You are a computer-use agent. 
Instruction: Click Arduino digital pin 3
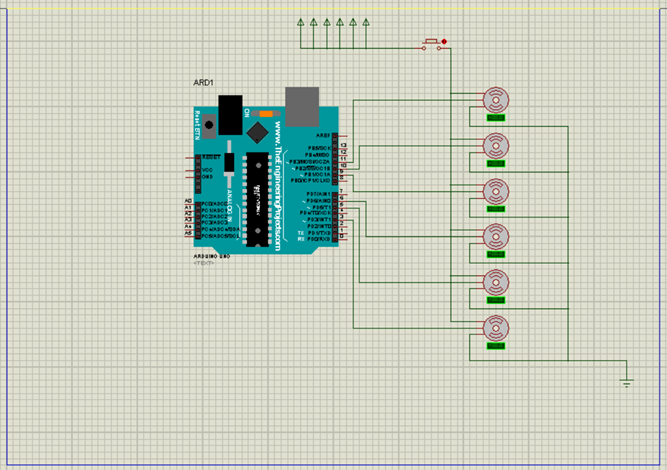[x=340, y=220]
